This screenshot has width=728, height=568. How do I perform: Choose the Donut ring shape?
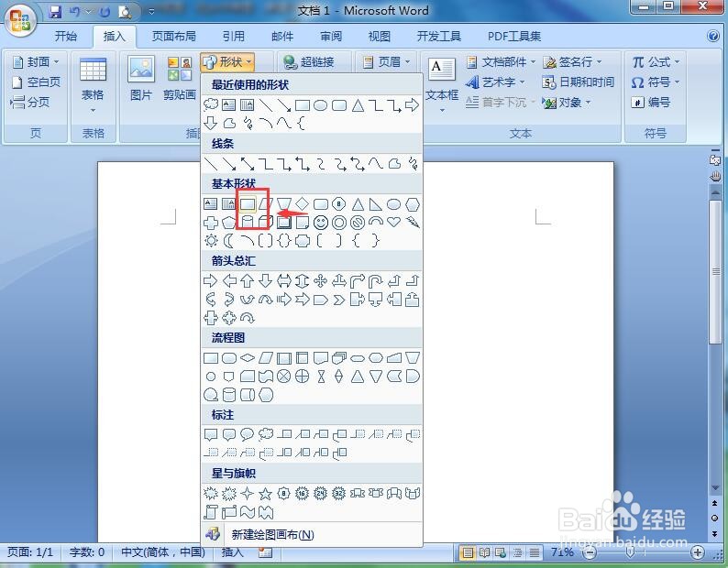pos(339,223)
